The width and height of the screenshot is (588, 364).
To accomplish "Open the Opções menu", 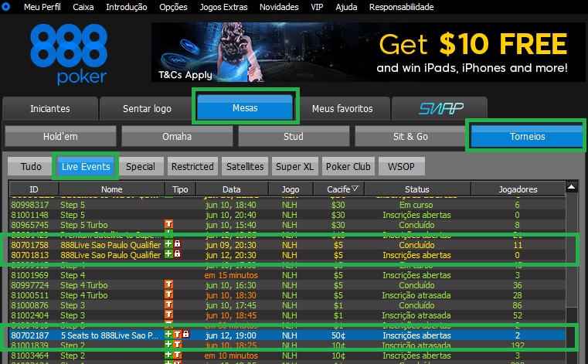I will pyautogui.click(x=173, y=7).
